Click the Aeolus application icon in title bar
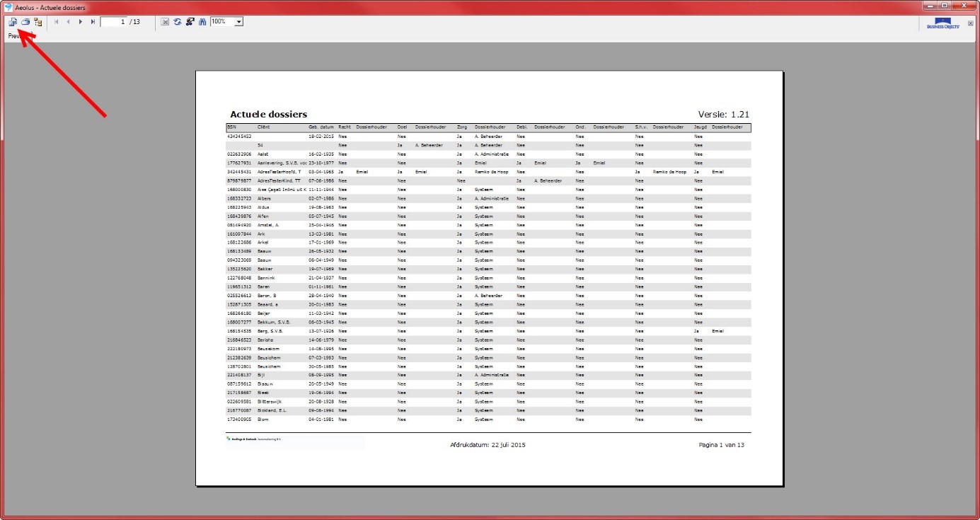Screen dimensions: 980x520 8,7
